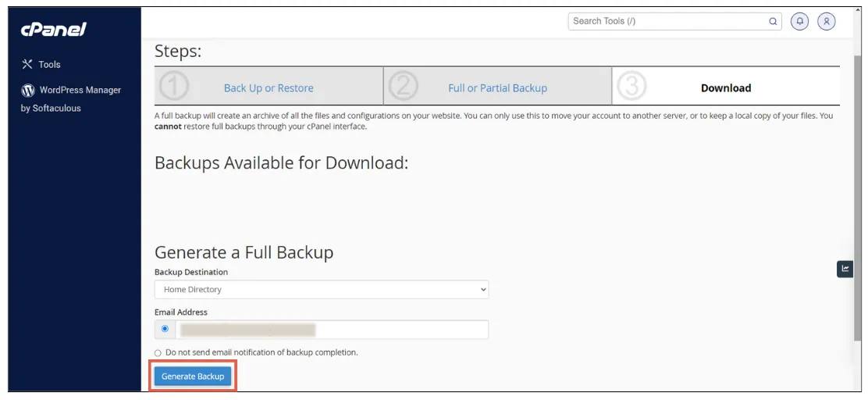
Task: Click the Backups Available for Download heading
Action: point(281,162)
